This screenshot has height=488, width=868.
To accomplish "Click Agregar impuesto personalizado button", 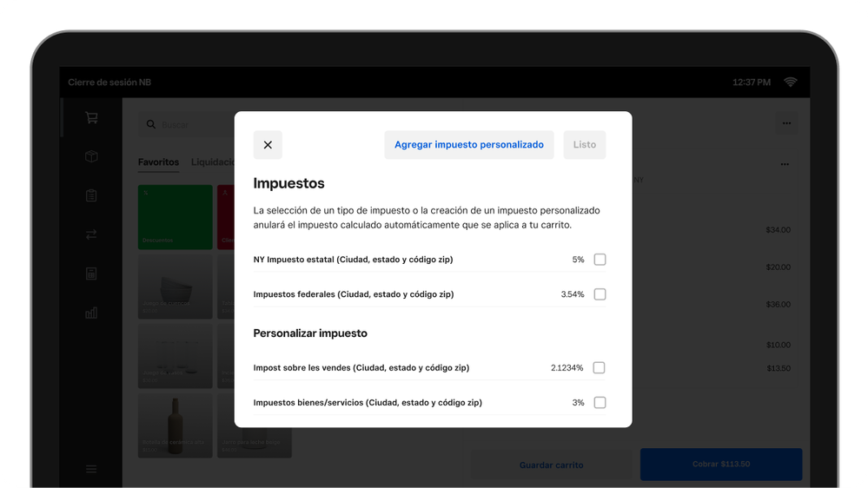I will pos(468,145).
